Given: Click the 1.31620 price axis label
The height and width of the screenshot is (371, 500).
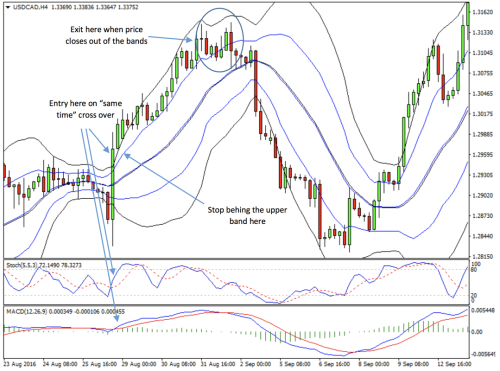Looking at the screenshot, I should (x=484, y=12).
